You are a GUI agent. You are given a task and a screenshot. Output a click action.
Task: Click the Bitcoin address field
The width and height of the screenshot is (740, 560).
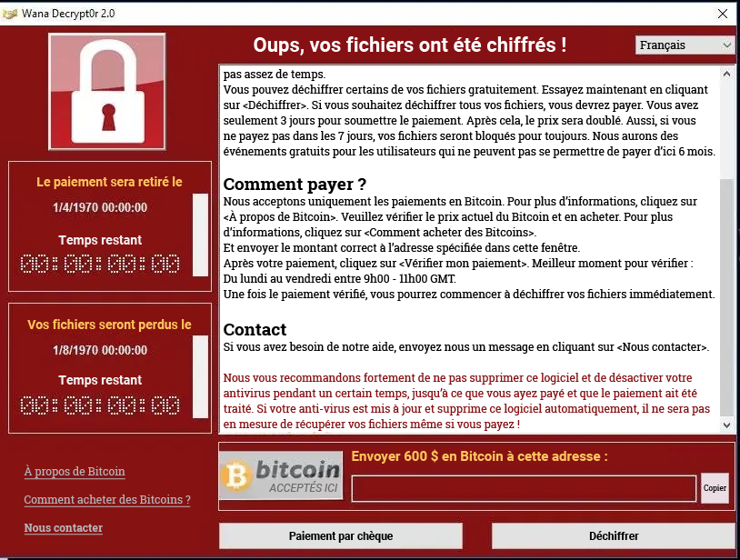[524, 489]
